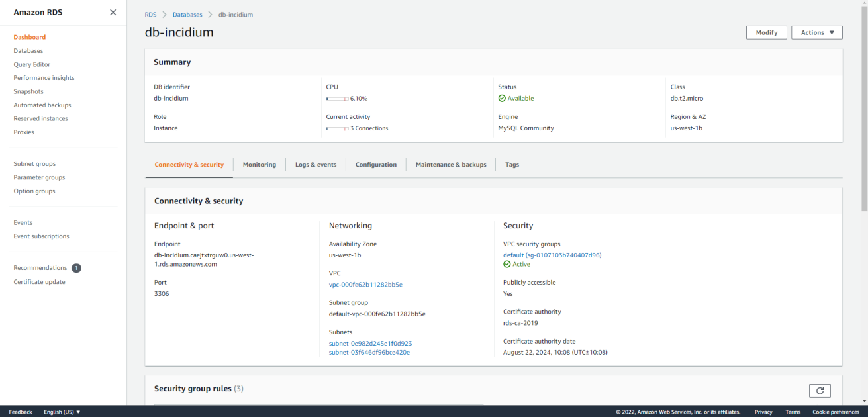
Task: Open Snapshots in the sidebar
Action: pyautogui.click(x=28, y=91)
